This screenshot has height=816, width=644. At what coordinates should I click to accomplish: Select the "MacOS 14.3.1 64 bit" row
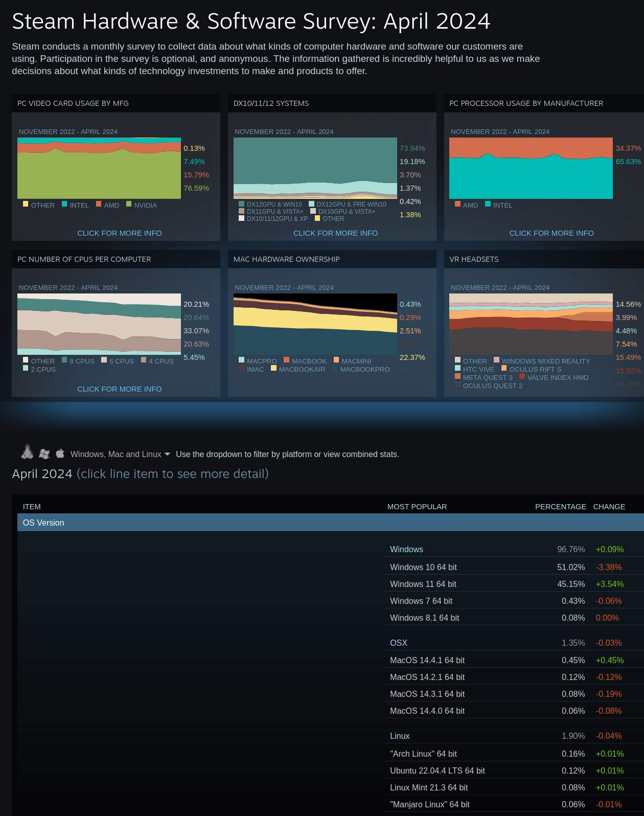click(514, 694)
